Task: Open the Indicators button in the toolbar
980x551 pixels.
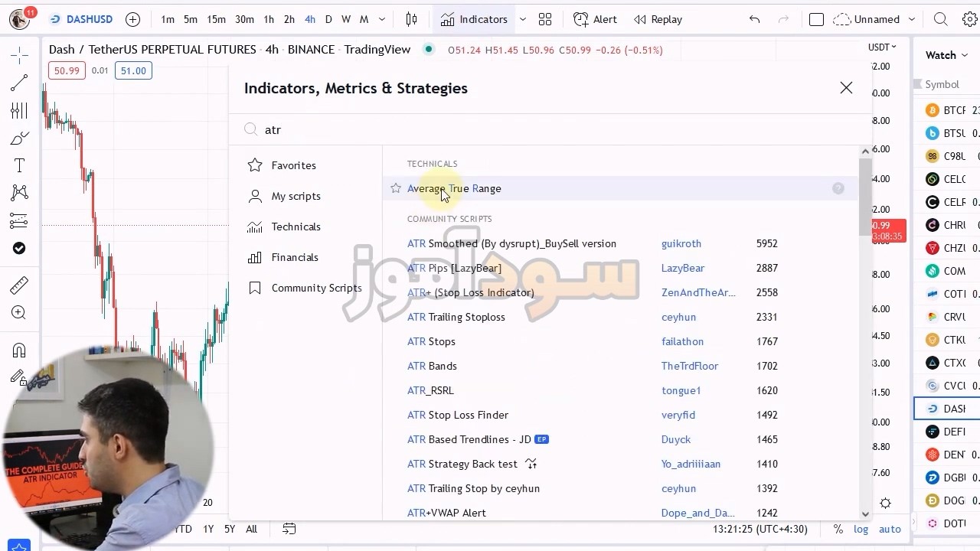Action: [x=474, y=19]
